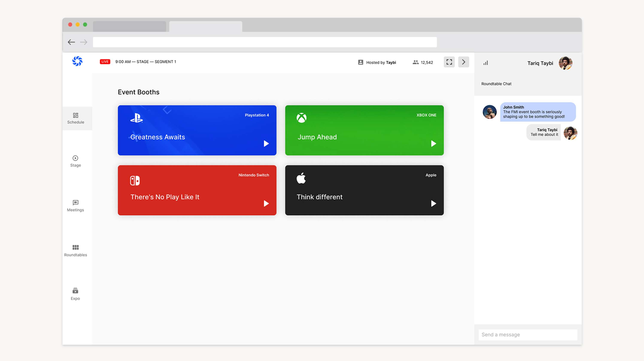Focus the Send a message field
Screen dimensions: 644x361
(528, 335)
